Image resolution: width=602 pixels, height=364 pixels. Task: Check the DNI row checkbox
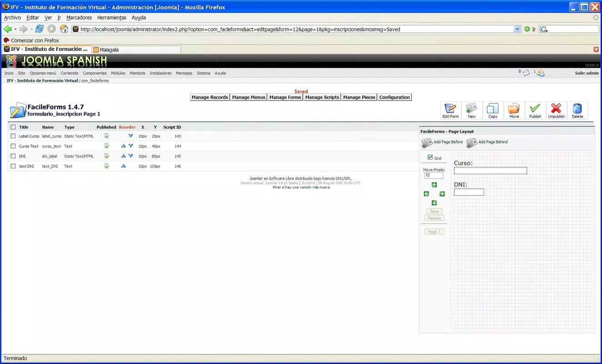point(13,156)
